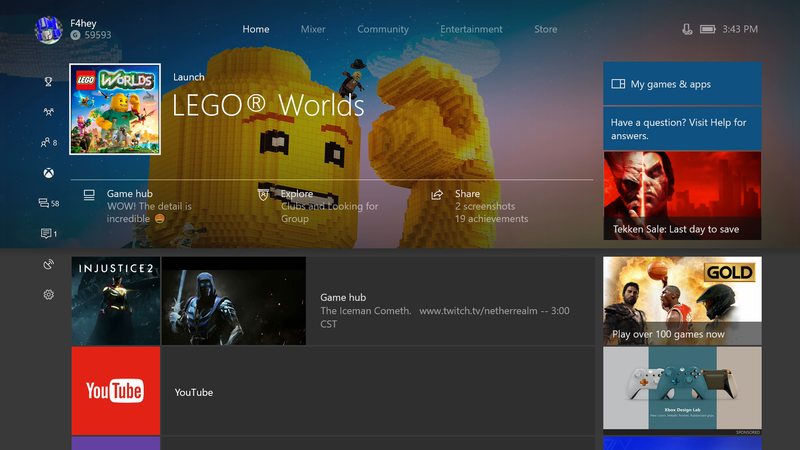800x450 pixels.
Task: Switch to the Entertainment tab
Action: [471, 29]
